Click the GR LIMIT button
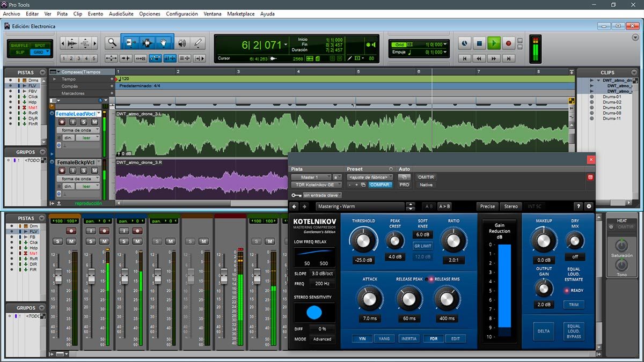Viewport: 644px width, 362px height. [423, 246]
